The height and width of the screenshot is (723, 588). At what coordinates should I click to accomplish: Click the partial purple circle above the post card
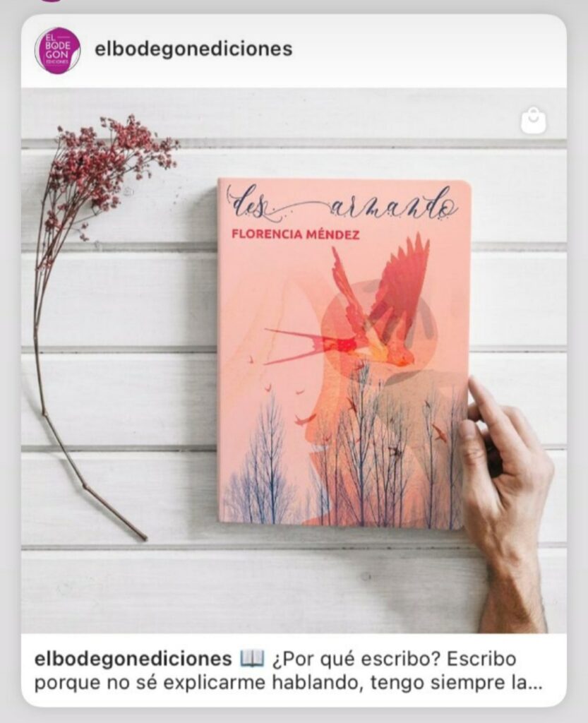[x=51, y=1]
